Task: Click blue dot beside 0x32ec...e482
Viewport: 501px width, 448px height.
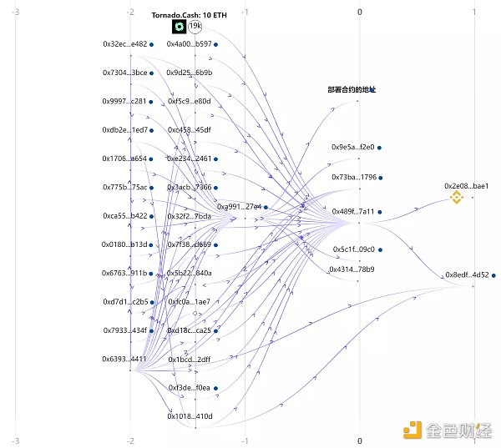Action: click(151, 45)
